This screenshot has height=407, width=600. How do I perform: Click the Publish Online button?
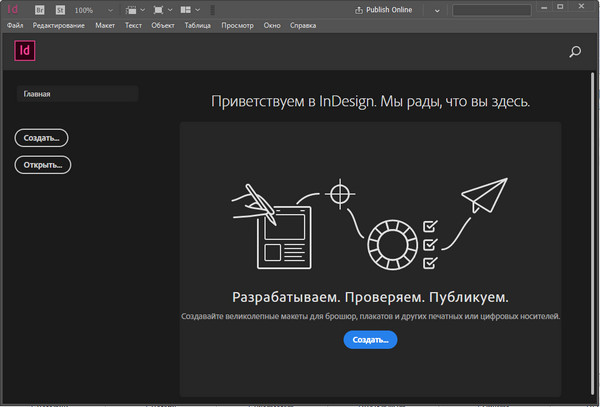point(386,9)
